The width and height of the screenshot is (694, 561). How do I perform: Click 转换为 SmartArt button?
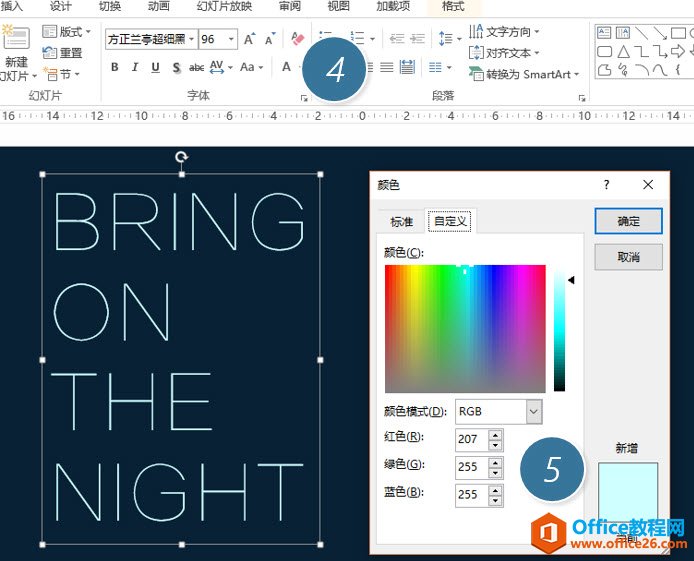pyautogui.click(x=522, y=74)
